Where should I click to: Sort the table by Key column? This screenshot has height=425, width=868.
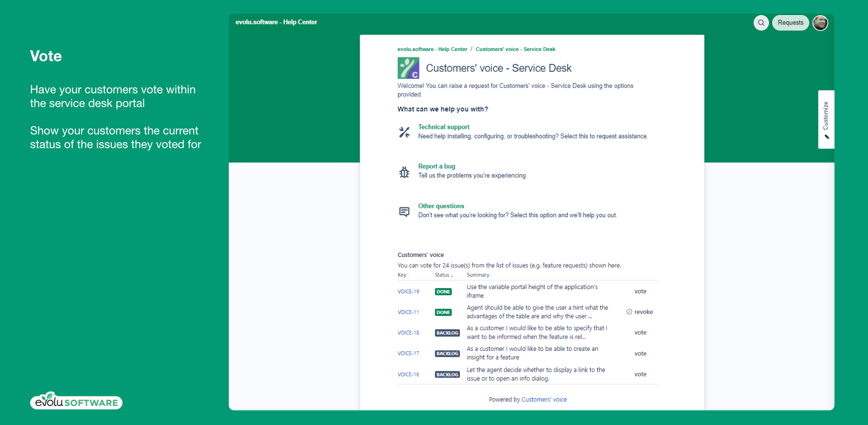[x=402, y=275]
